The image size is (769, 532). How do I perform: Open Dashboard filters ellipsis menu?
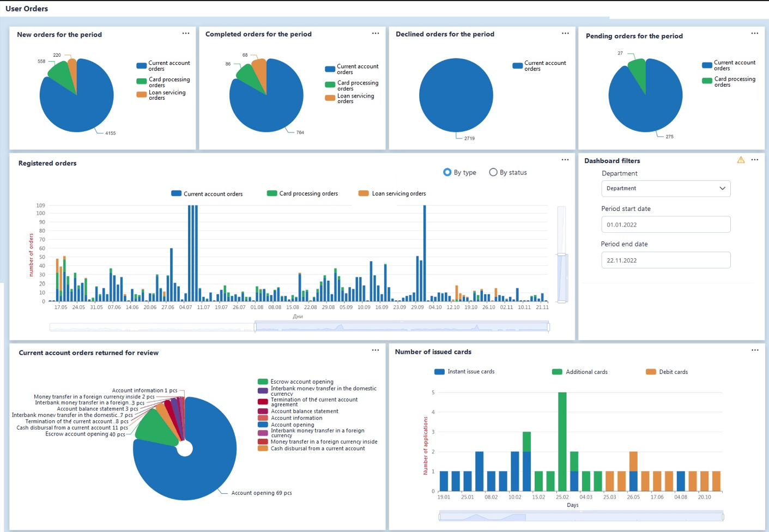(x=754, y=160)
